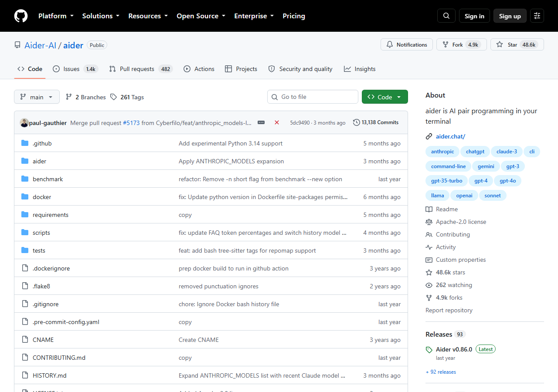Open the aider.chat website link
The width and height of the screenshot is (558, 392).
point(451,136)
